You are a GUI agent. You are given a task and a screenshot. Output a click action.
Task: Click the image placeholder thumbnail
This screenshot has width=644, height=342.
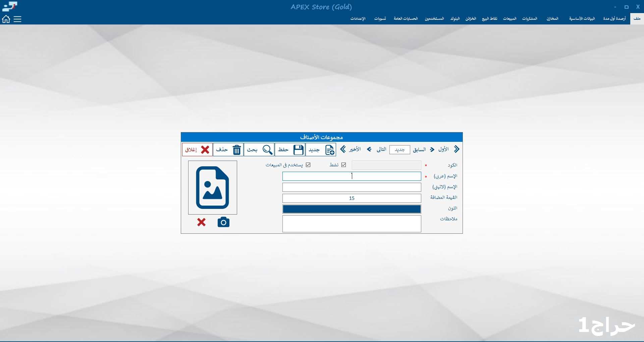pyautogui.click(x=213, y=187)
